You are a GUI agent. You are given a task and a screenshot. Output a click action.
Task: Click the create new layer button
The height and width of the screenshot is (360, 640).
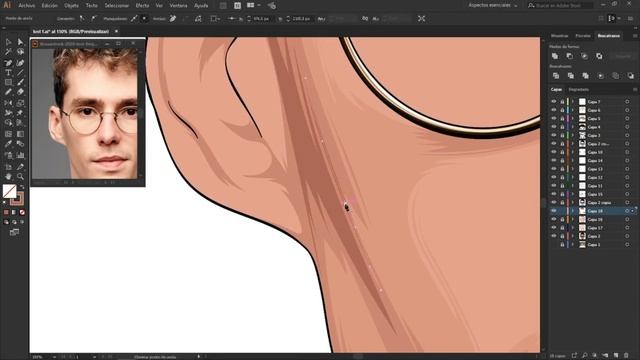pyautogui.click(x=616, y=356)
